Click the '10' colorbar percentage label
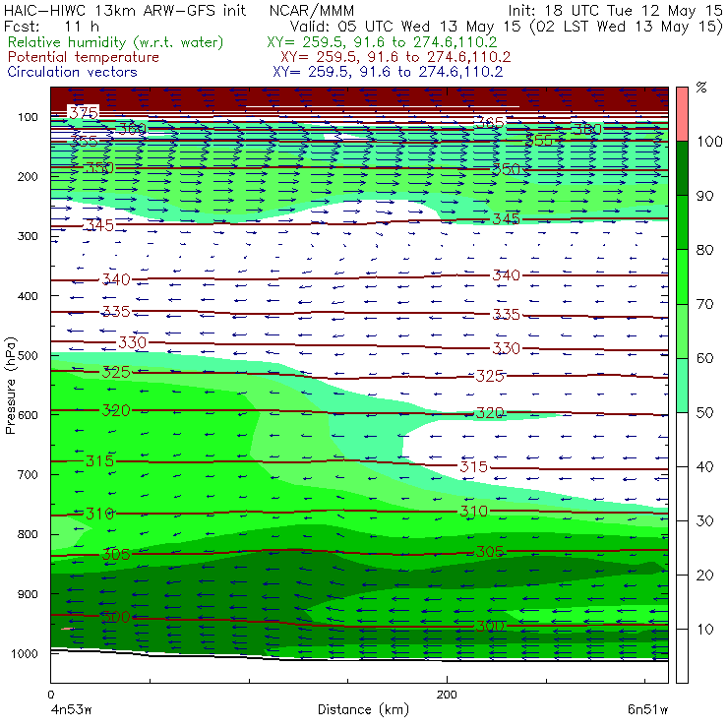Screen dimensions: 728x728 (705, 630)
